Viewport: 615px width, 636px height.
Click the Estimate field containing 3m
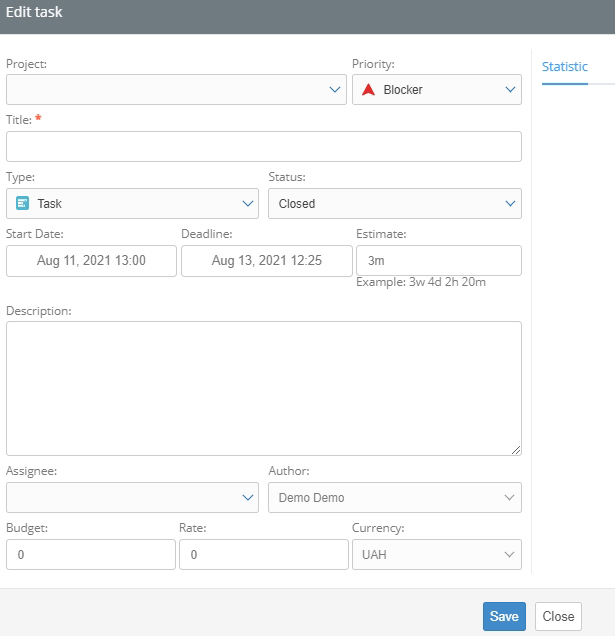coord(439,260)
